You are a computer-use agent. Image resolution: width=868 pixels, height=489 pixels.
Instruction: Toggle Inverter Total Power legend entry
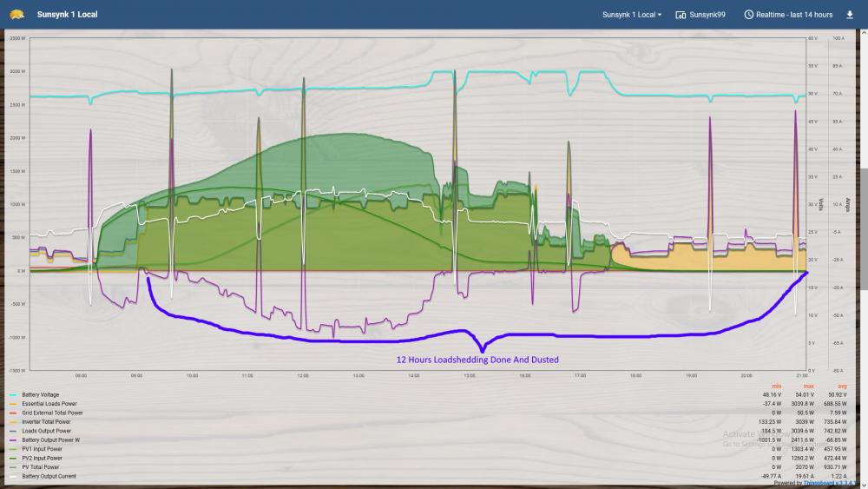coord(46,421)
